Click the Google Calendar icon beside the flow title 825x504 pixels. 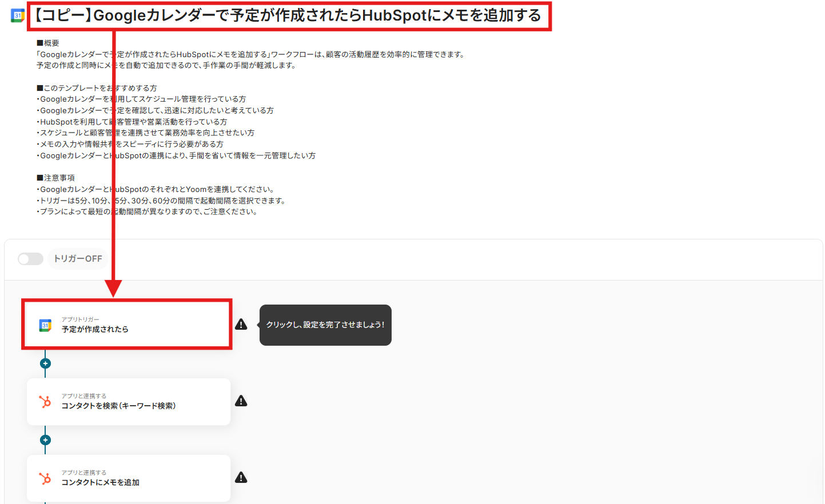18,15
